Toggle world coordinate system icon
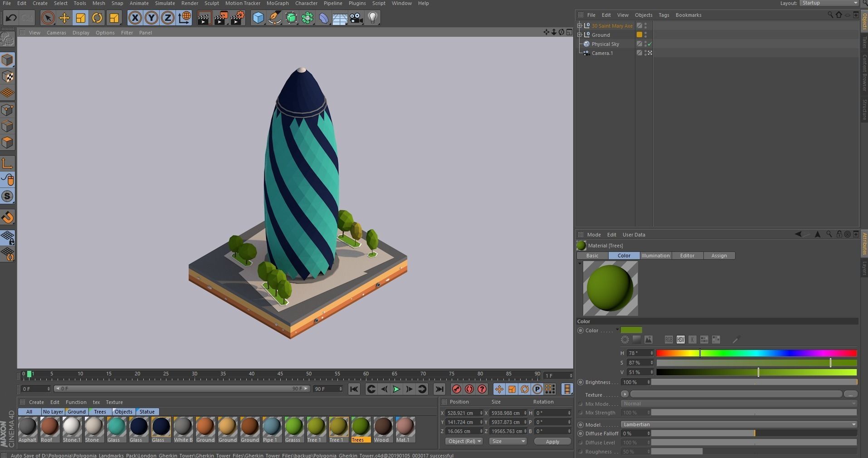 click(184, 18)
